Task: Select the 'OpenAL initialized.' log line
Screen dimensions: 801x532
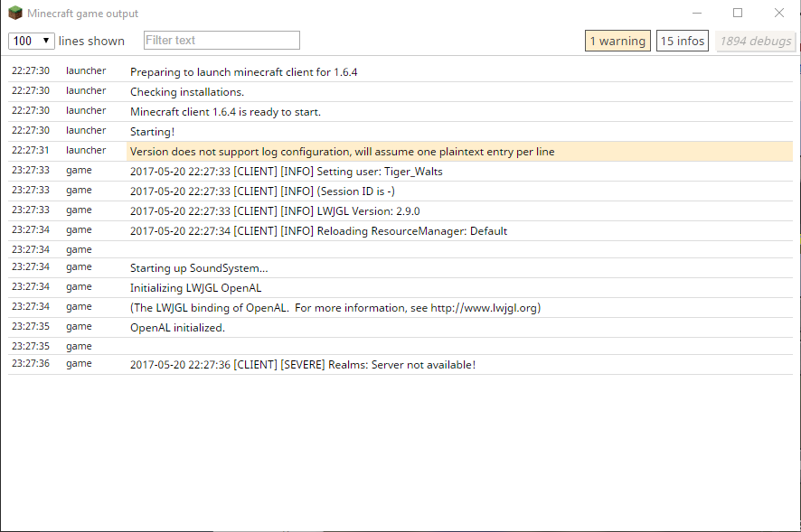Action: [400, 328]
